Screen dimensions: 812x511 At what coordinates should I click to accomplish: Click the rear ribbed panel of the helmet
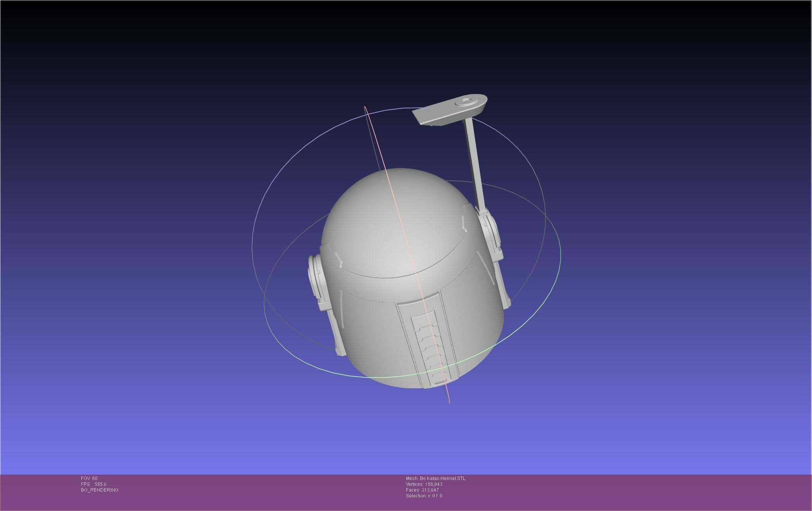click(431, 348)
